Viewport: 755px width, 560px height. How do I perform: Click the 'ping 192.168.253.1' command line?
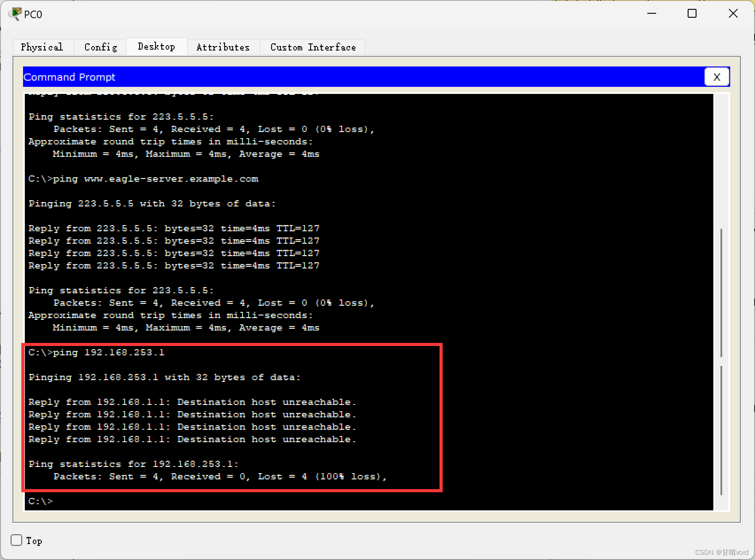pos(97,352)
